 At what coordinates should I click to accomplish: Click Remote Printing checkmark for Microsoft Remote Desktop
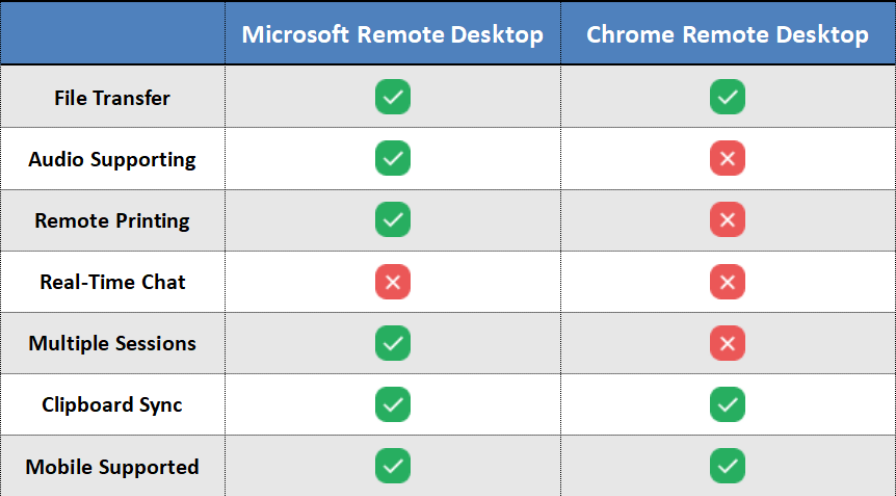[x=393, y=220]
